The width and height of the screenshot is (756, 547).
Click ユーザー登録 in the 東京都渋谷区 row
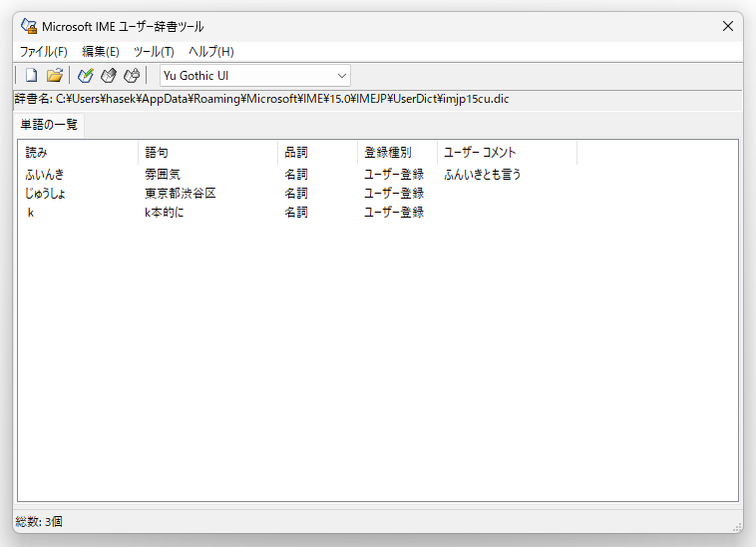click(x=394, y=194)
